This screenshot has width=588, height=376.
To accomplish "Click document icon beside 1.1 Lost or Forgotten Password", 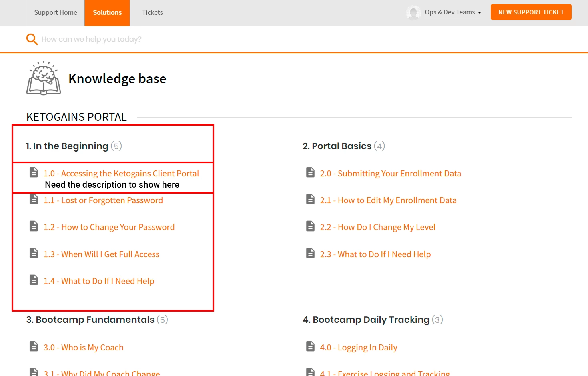I will (x=34, y=199).
